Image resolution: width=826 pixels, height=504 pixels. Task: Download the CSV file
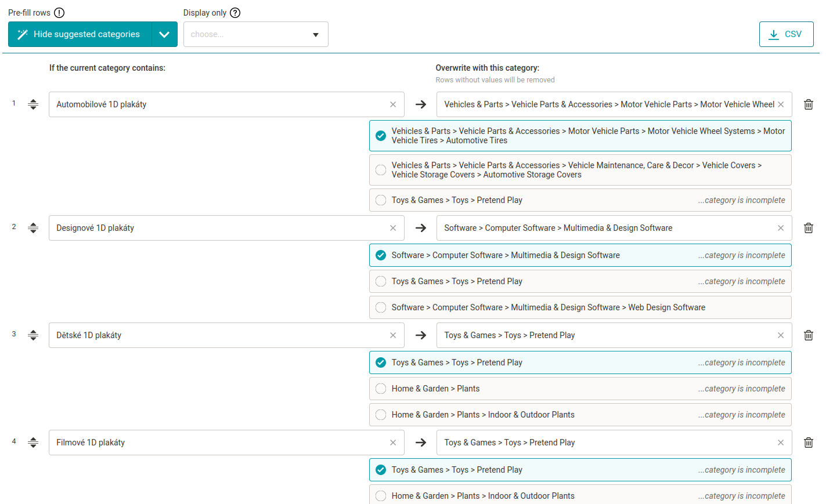786,34
